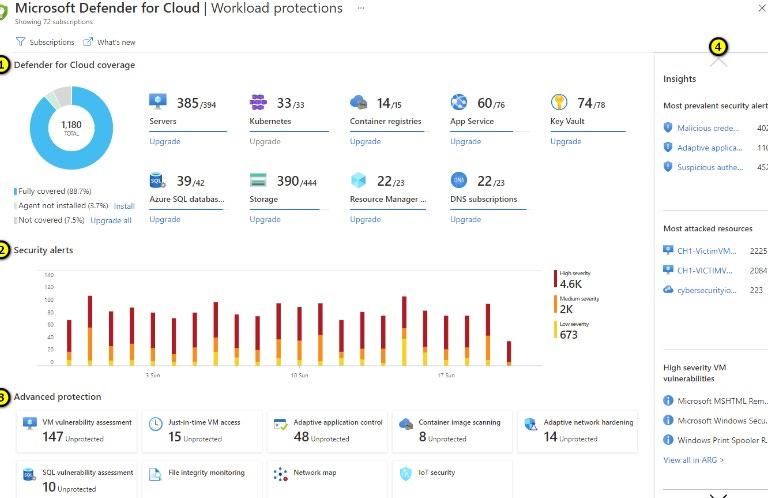Click the info icon beside Windows Print Spooler
This screenshot has height=498, width=768.
[668, 440]
